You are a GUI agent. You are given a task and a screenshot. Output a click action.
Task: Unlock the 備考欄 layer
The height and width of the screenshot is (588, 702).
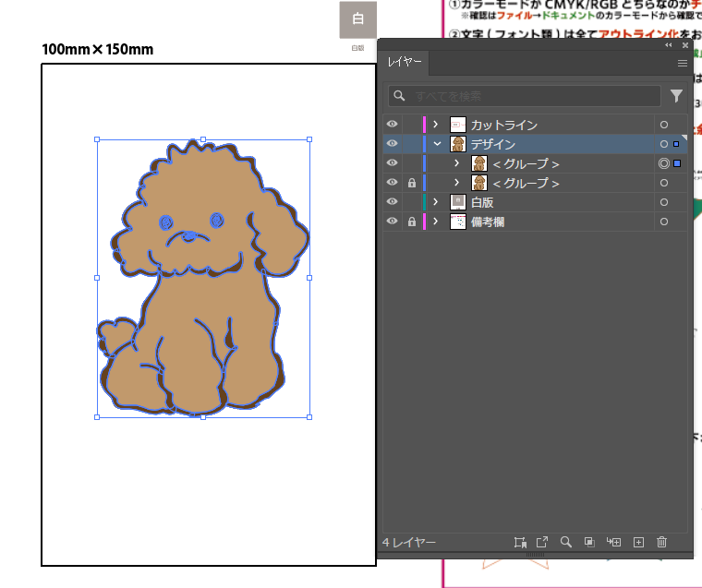tap(411, 222)
